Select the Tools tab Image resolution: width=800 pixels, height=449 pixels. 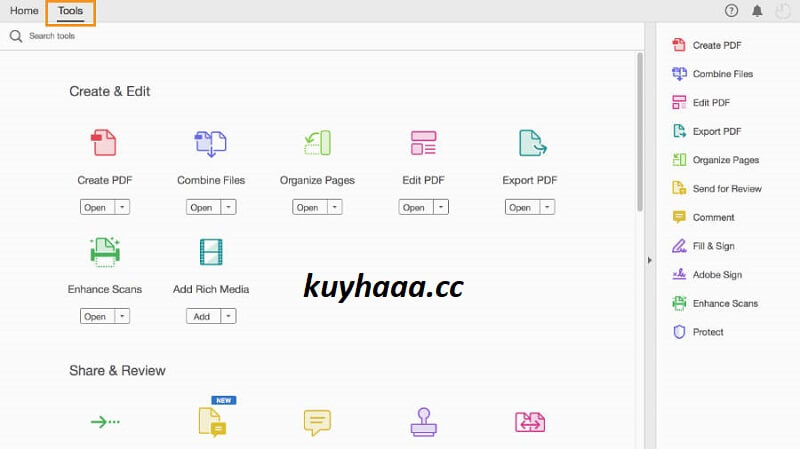(x=70, y=11)
